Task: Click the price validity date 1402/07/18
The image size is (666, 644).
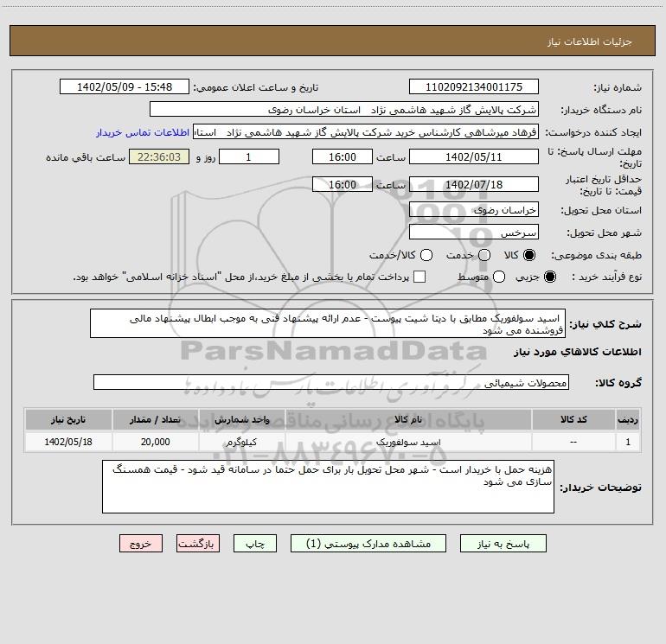Action: 474,184
